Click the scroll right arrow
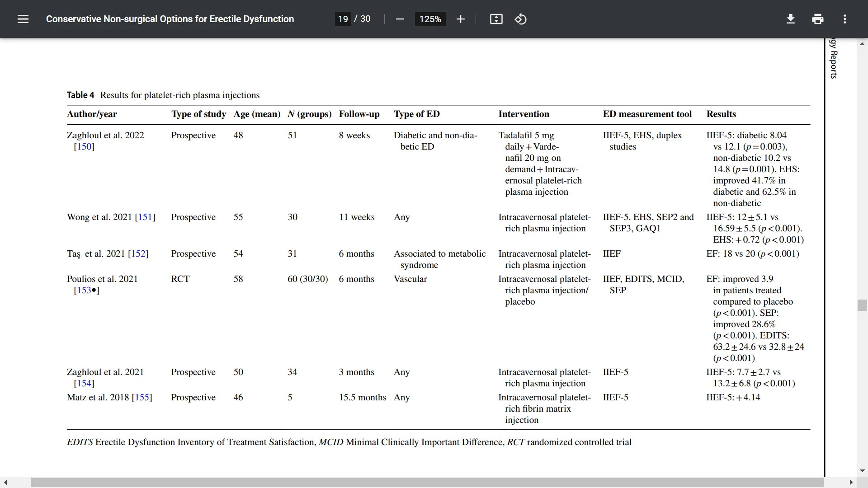Viewport: 868px width, 488px height. (851, 483)
